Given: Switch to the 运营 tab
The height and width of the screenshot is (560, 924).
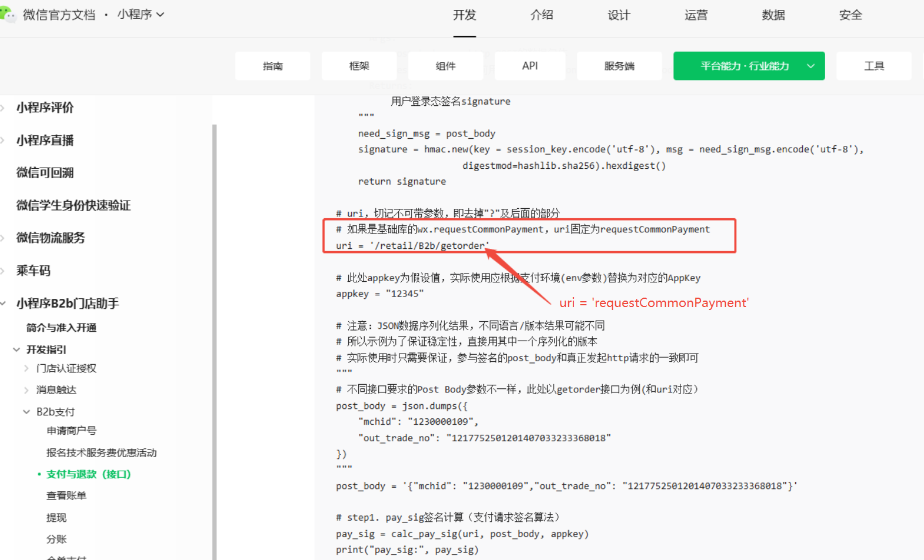Looking at the screenshot, I should [x=696, y=15].
